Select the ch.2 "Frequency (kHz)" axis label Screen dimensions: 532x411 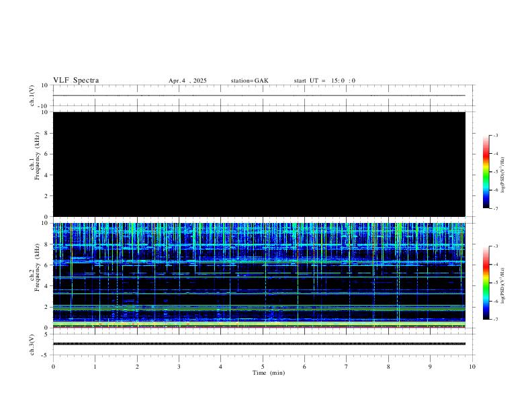[x=38, y=267]
